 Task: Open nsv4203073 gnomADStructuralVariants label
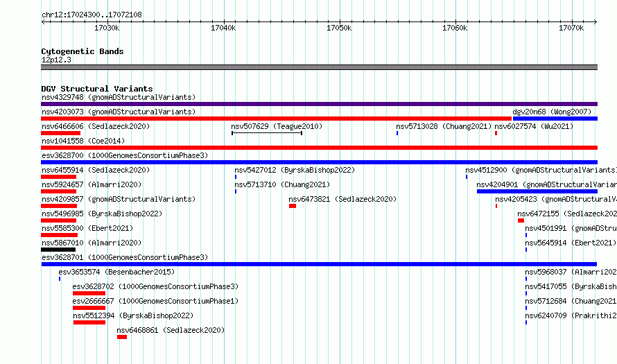tap(119, 112)
